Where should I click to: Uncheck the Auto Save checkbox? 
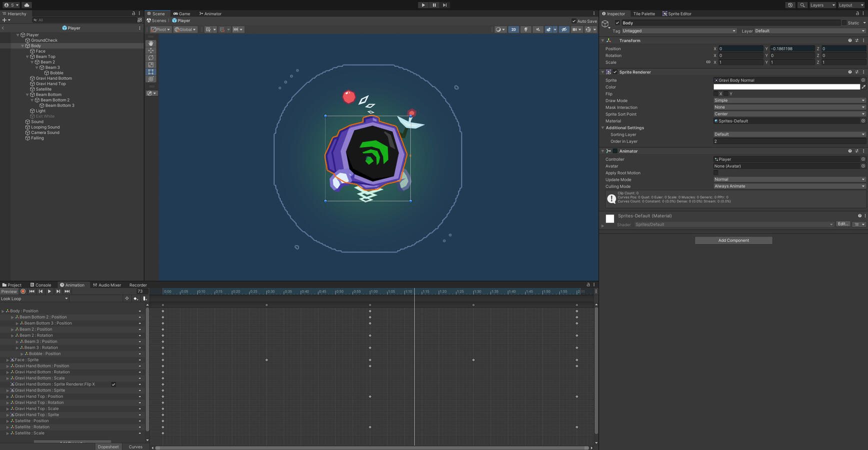574,21
